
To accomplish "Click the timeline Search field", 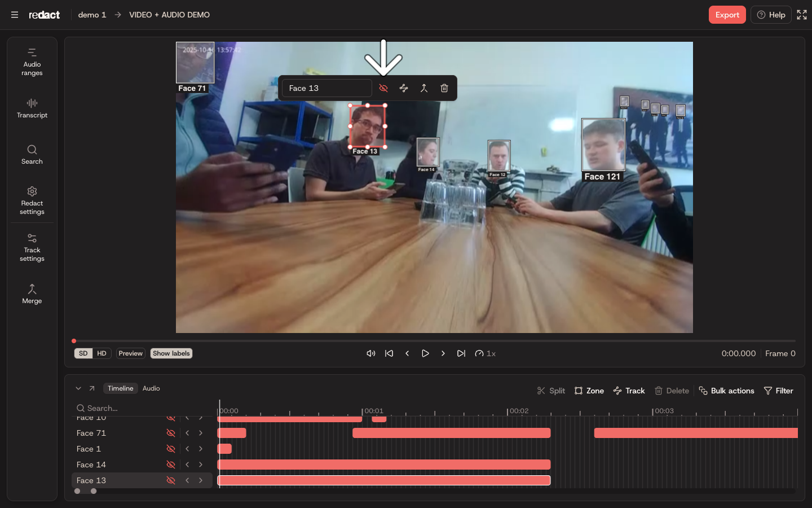I will coord(144,408).
